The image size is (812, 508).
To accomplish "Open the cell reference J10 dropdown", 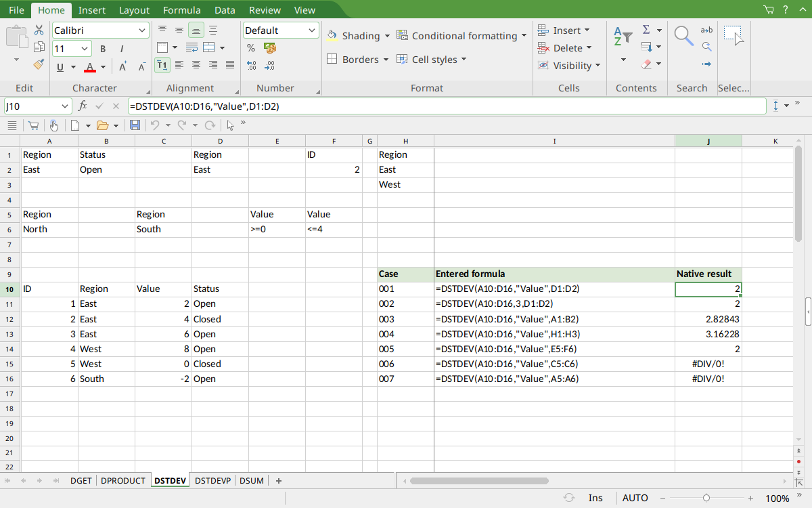I will (x=65, y=106).
